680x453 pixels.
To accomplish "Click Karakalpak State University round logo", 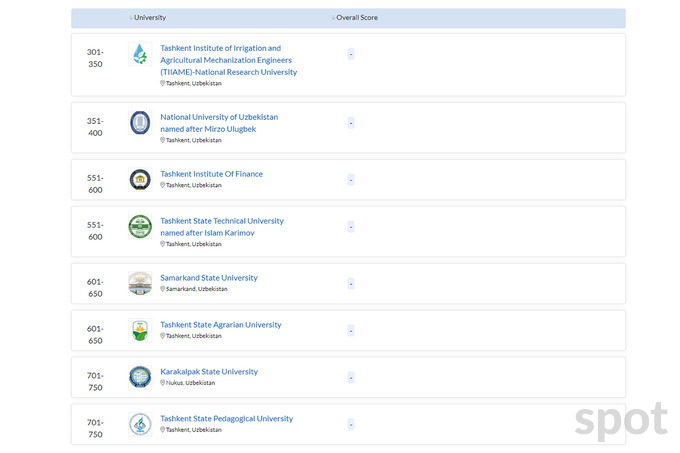I will point(139,377).
